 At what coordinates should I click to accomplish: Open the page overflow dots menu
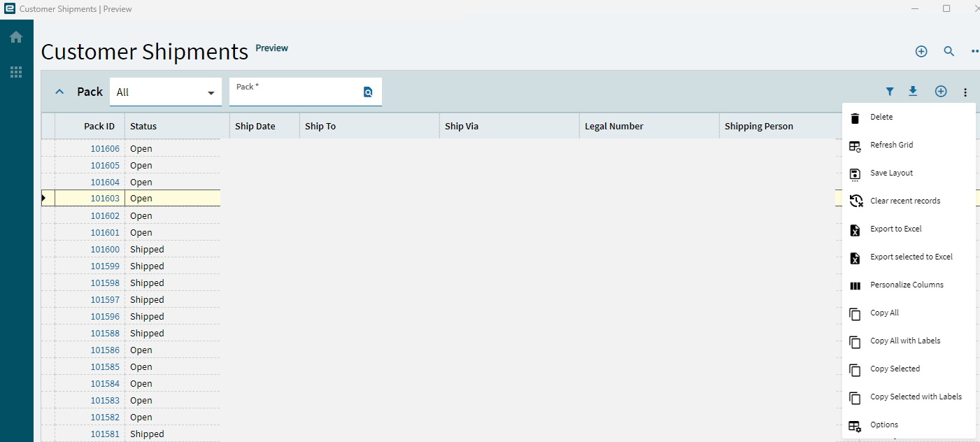pyautogui.click(x=975, y=51)
